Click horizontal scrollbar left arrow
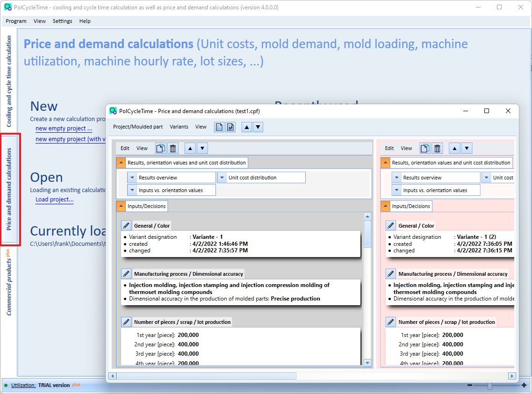Image resolution: width=532 pixels, height=394 pixels. 113,376
